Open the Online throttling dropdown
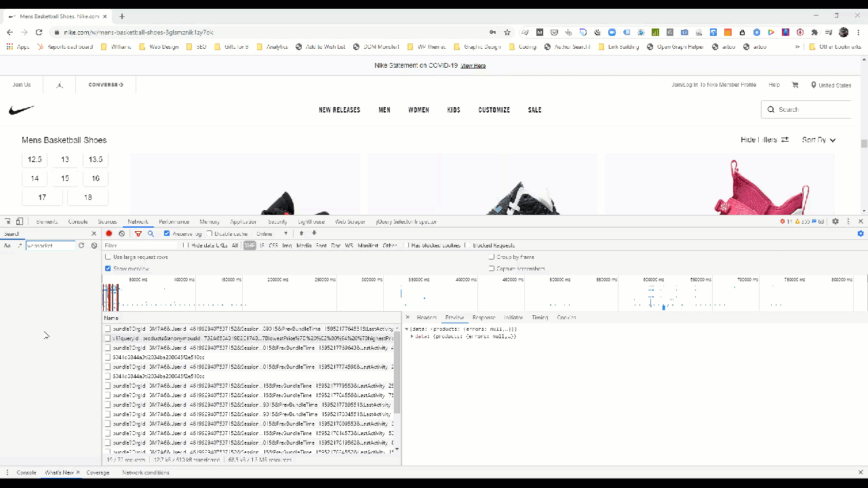This screenshot has width=868, height=488. click(270, 233)
